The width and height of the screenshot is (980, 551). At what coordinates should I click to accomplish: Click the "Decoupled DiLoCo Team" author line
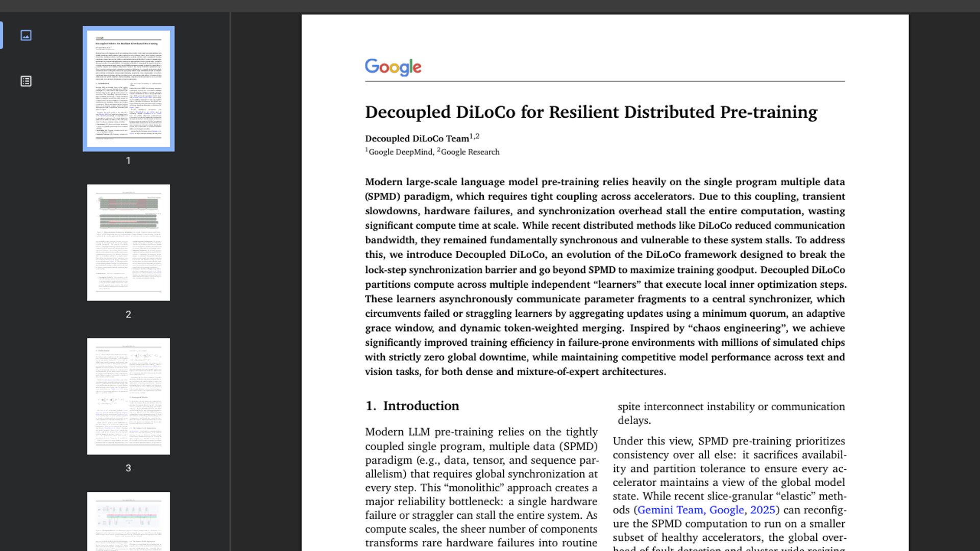[x=417, y=138]
